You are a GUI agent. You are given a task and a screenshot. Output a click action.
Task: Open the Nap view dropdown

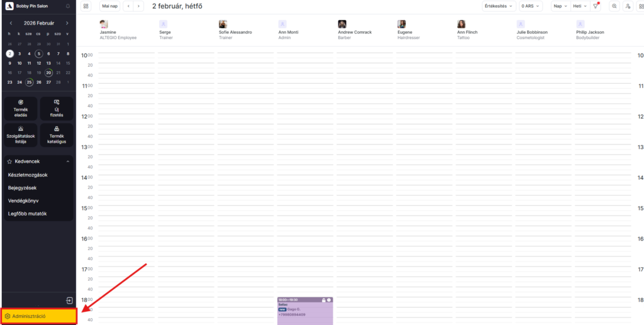560,6
